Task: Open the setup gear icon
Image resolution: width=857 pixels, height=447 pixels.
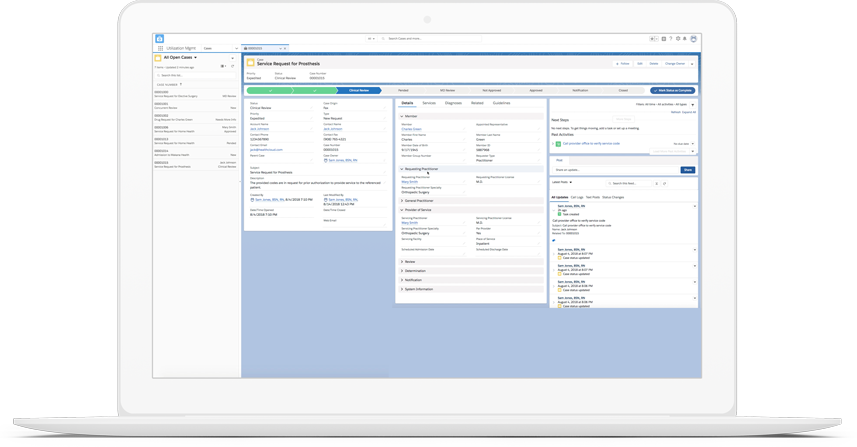Action: pos(678,39)
